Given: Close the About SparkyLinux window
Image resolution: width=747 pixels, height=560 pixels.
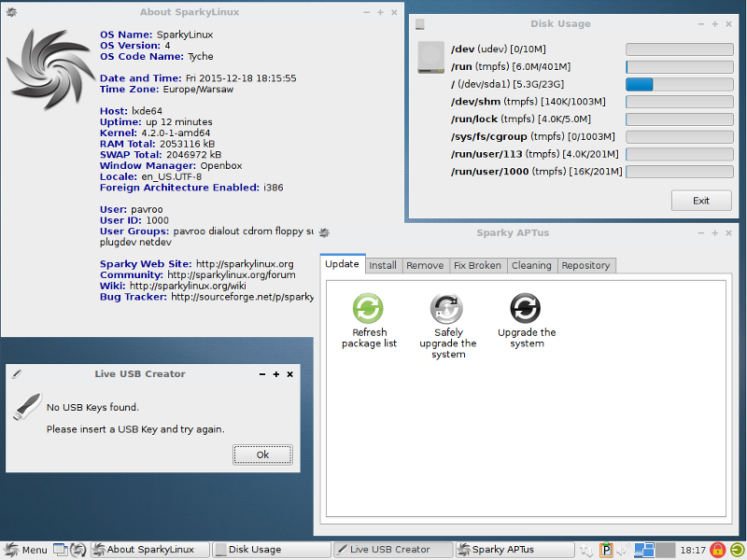Looking at the screenshot, I should [394, 12].
